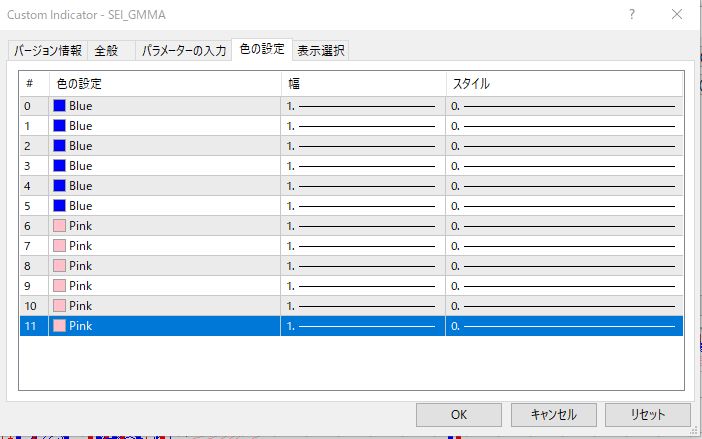
Task: Click the スタイル column header
Action: tap(565, 84)
